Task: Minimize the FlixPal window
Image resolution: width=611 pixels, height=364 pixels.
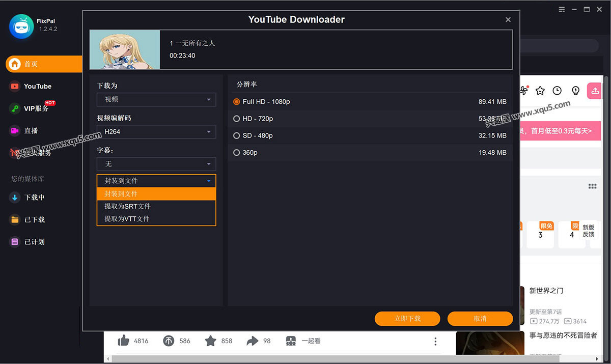Action: [574, 9]
